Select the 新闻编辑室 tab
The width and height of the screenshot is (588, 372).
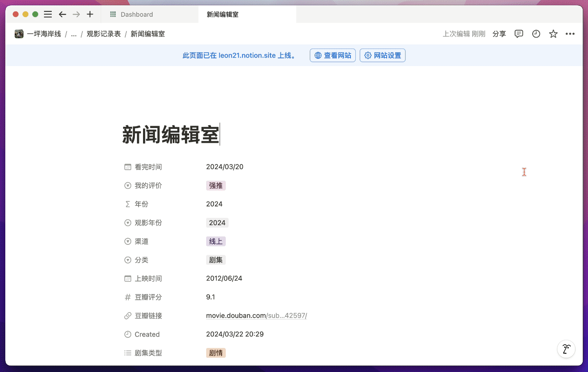click(222, 14)
